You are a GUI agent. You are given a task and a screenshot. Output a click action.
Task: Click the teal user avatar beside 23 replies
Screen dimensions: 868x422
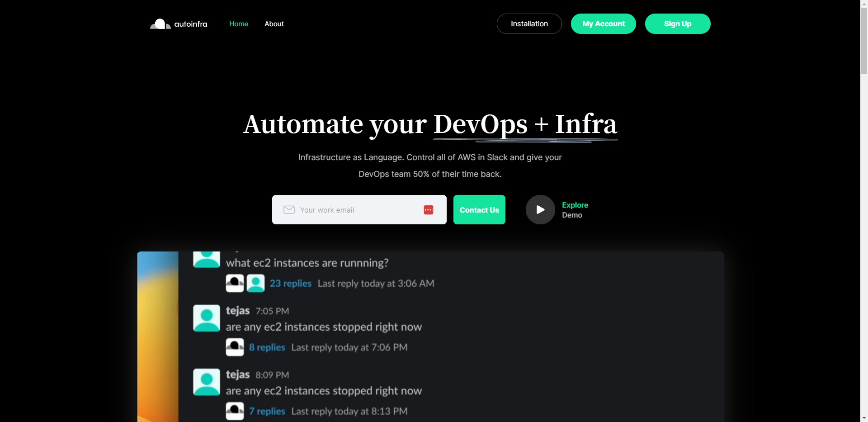click(x=255, y=284)
